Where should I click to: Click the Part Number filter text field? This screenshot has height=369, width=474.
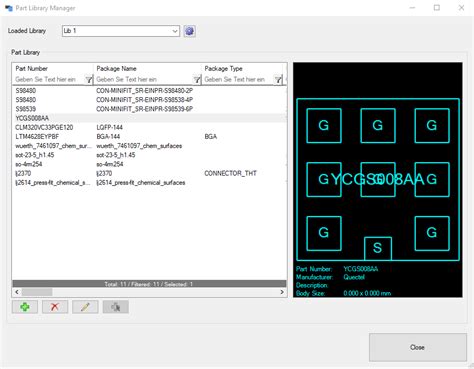49,79
